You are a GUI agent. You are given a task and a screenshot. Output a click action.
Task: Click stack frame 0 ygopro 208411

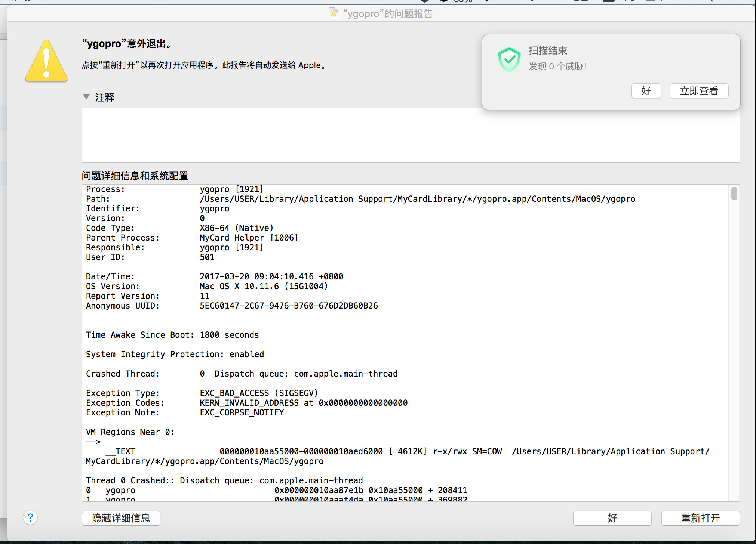click(277, 491)
